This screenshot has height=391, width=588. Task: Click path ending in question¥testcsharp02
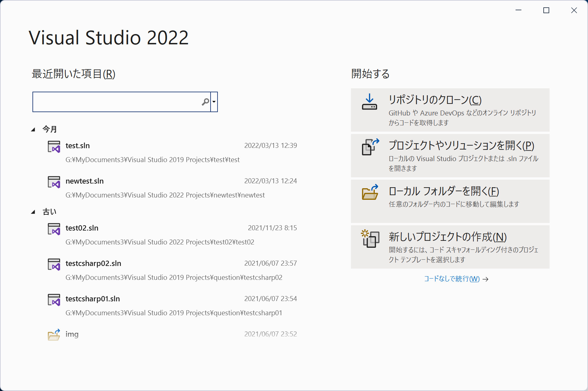click(x=174, y=278)
